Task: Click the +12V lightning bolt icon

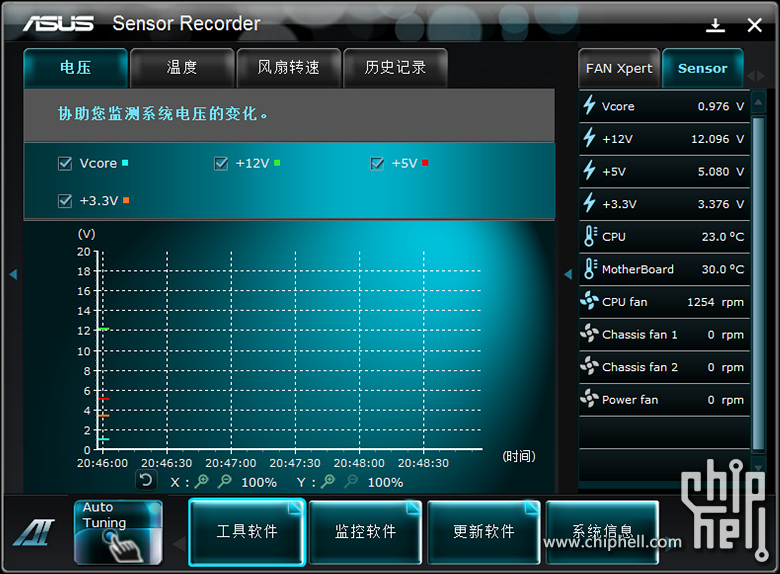Action: [x=589, y=138]
